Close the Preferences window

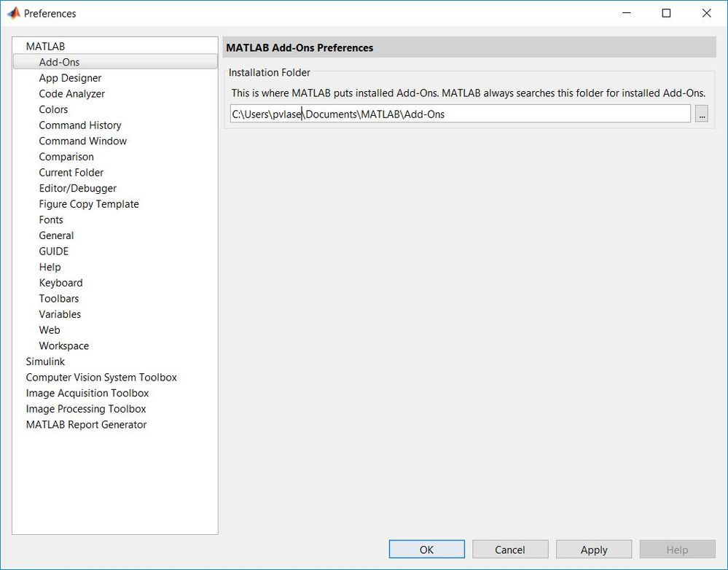tap(706, 13)
